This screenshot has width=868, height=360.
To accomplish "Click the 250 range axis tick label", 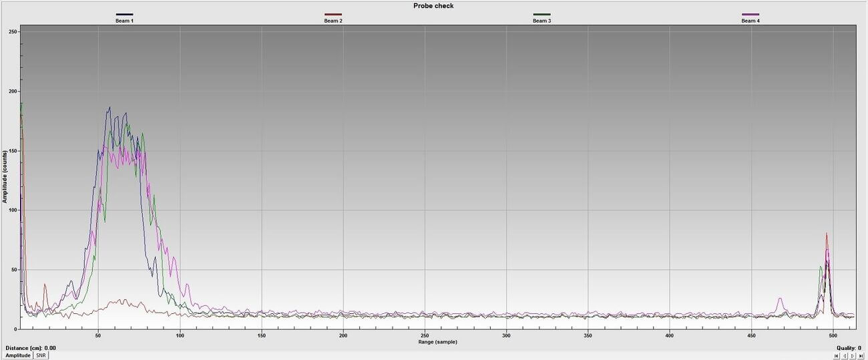I will (425, 335).
